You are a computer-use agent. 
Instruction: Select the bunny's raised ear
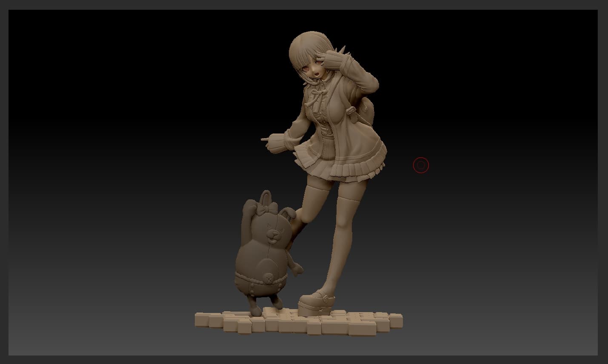[267, 196]
